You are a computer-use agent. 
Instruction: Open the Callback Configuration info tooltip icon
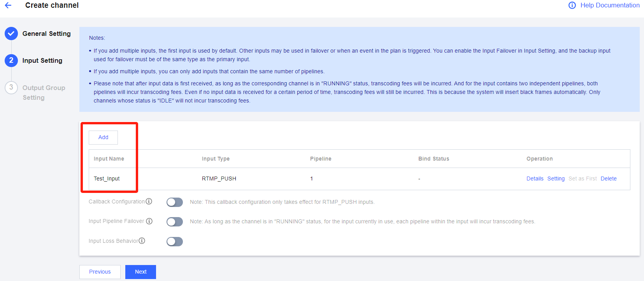coord(149,201)
